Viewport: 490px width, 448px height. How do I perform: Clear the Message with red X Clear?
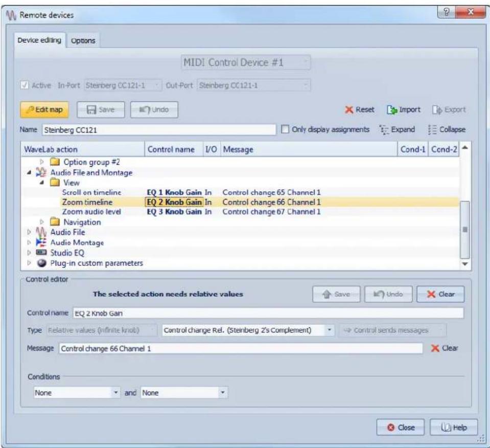(x=445, y=348)
